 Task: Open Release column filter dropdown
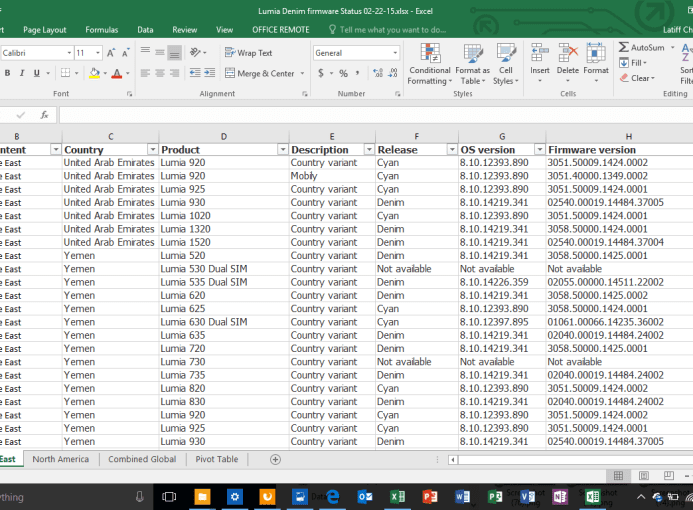coord(452,150)
